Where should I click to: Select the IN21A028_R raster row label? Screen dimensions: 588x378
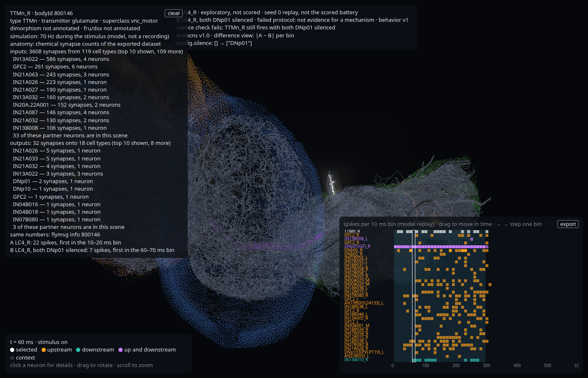[x=356, y=349]
